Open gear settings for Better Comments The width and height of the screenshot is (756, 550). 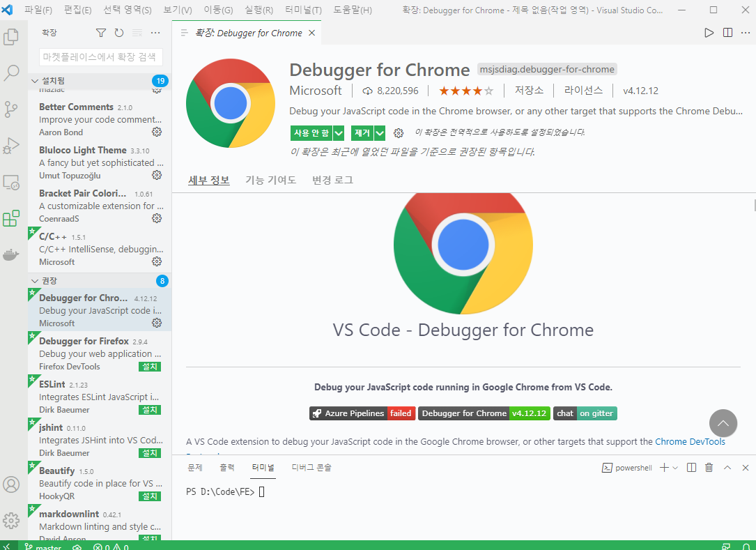[x=157, y=132]
